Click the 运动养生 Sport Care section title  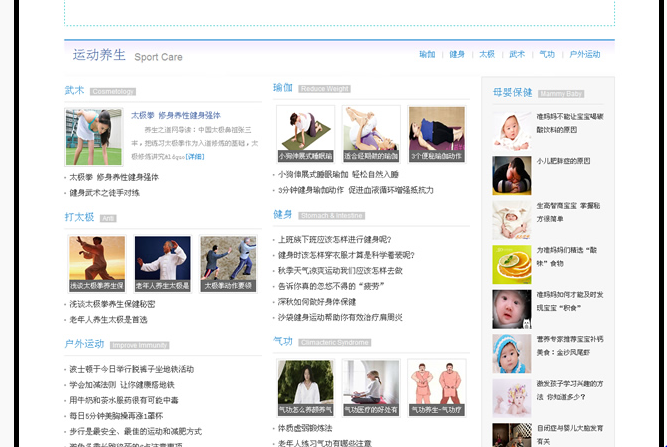pyautogui.click(x=127, y=55)
